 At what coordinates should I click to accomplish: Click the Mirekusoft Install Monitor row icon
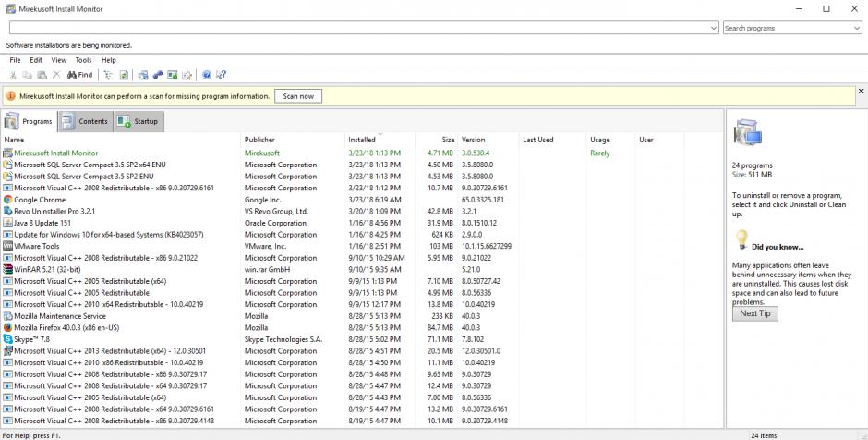click(x=7, y=153)
